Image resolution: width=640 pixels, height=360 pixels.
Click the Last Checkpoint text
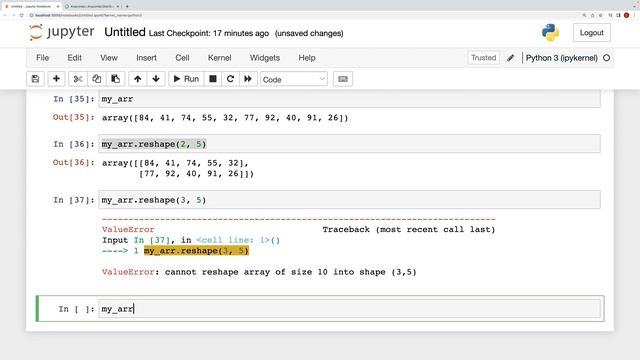[209, 33]
